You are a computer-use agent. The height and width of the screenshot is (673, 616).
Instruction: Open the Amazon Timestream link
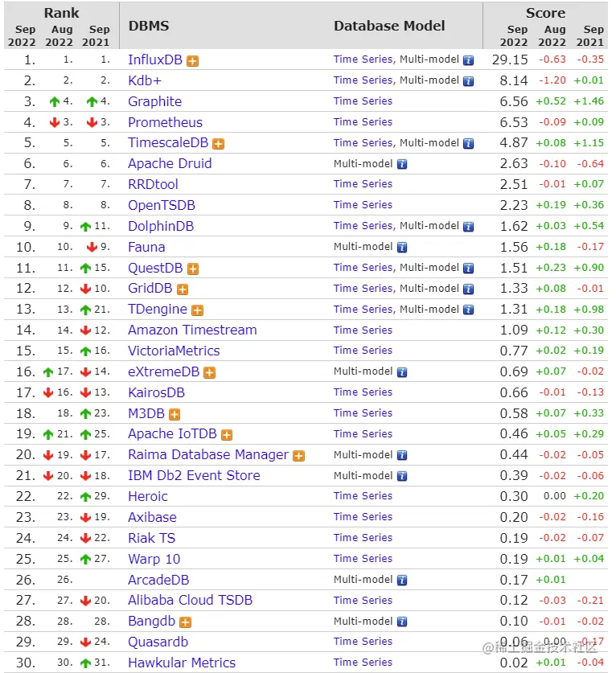[192, 330]
